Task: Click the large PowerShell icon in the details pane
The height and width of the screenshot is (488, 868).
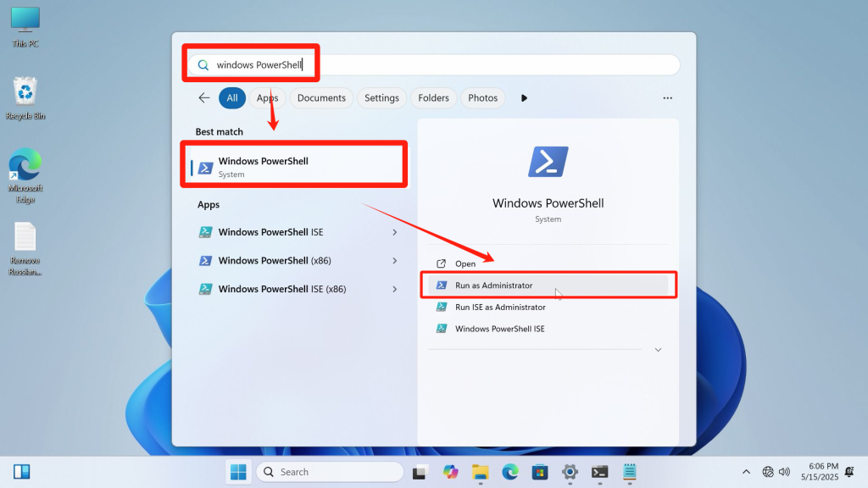Action: pos(548,162)
